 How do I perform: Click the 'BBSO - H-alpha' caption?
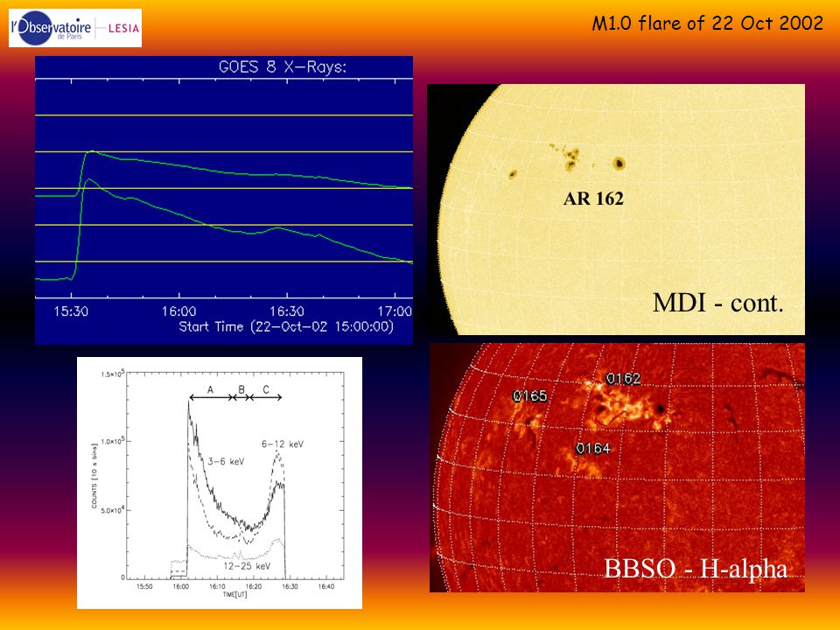coord(696,569)
